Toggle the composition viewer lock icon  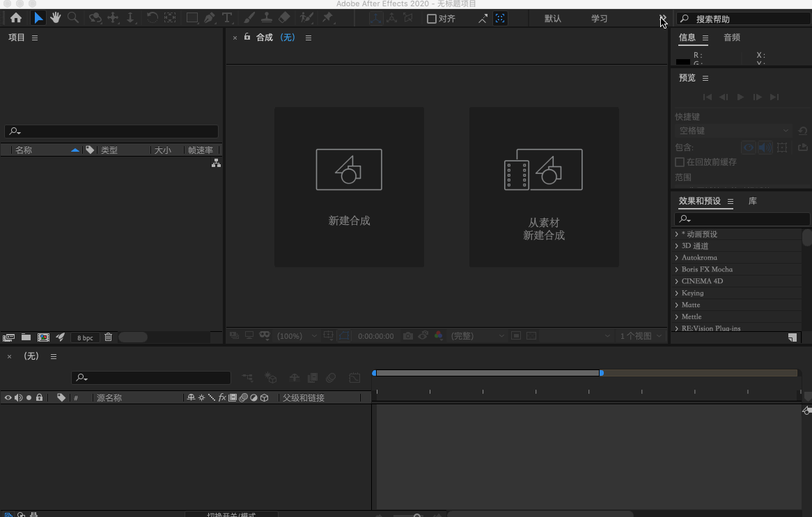click(x=247, y=37)
